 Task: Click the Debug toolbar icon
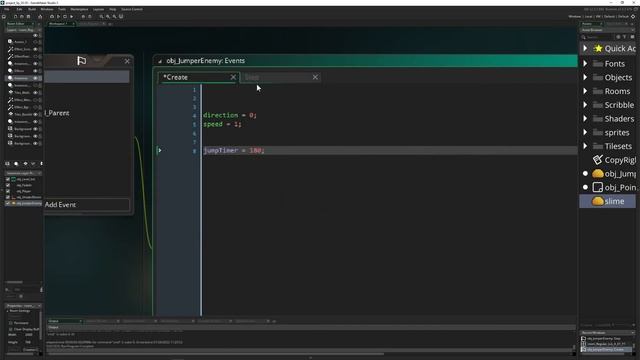(x=52, y=16)
